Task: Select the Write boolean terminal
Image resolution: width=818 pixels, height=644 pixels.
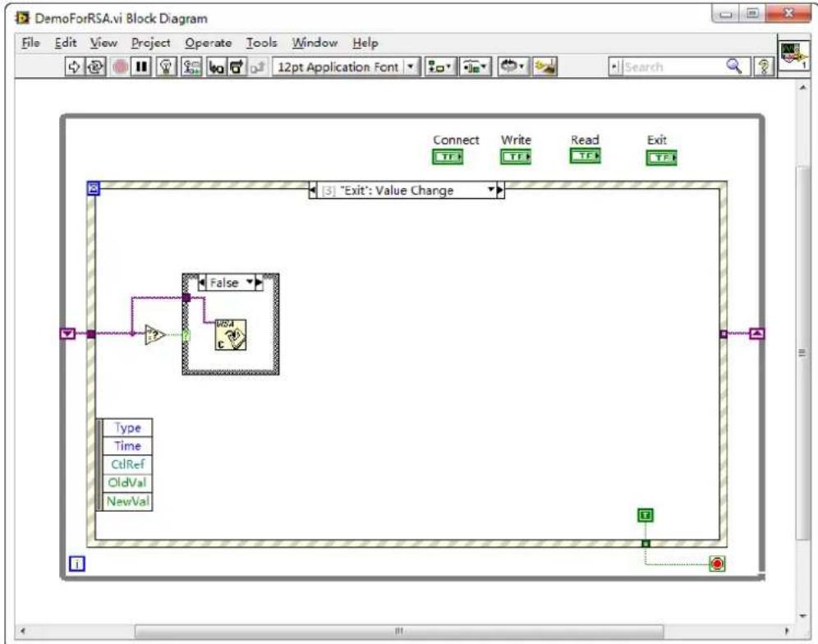Action: coord(516,157)
